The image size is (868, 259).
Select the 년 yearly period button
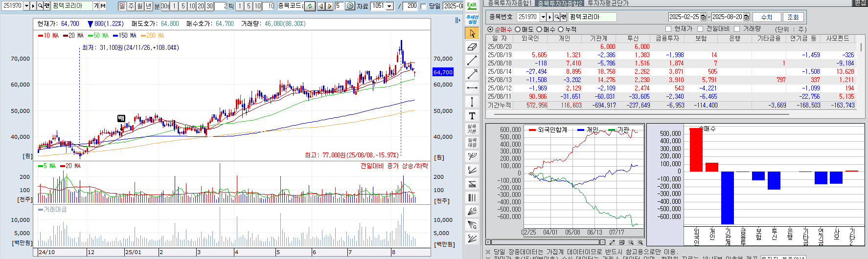click(148, 6)
